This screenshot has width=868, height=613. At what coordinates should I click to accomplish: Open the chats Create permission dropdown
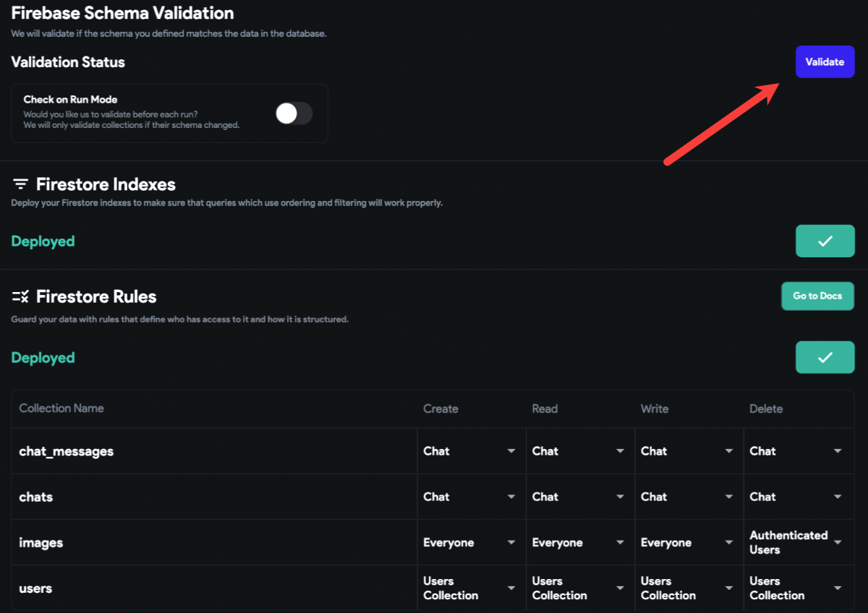[472, 497]
